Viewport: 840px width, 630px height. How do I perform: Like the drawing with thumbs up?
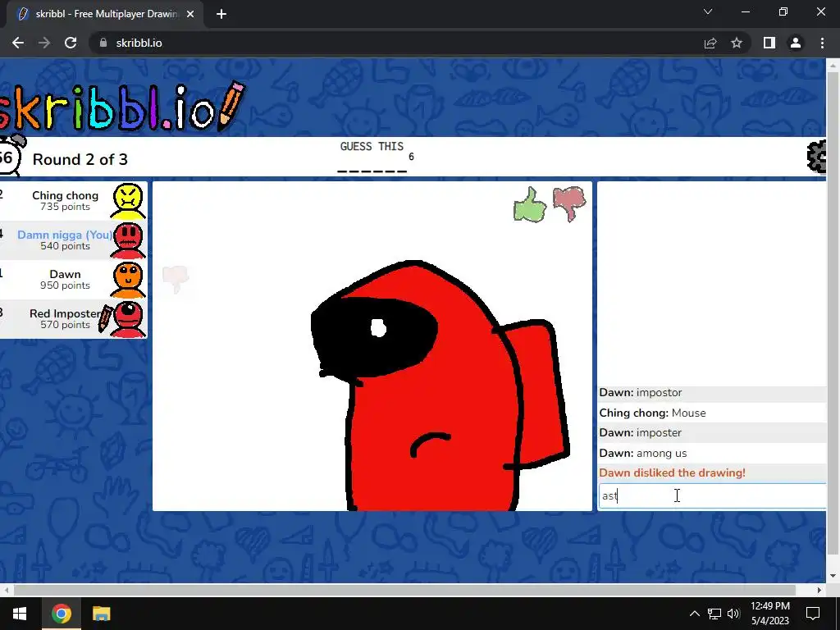click(530, 204)
